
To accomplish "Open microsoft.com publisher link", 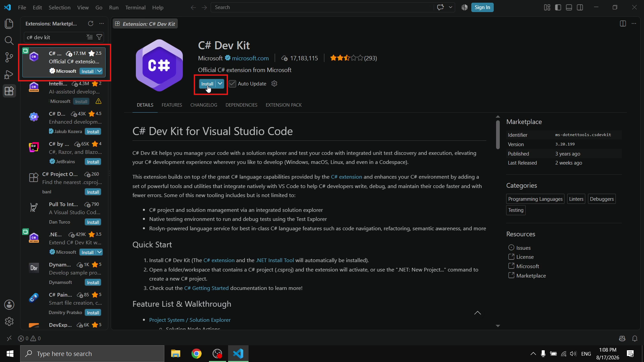I will click(x=250, y=58).
